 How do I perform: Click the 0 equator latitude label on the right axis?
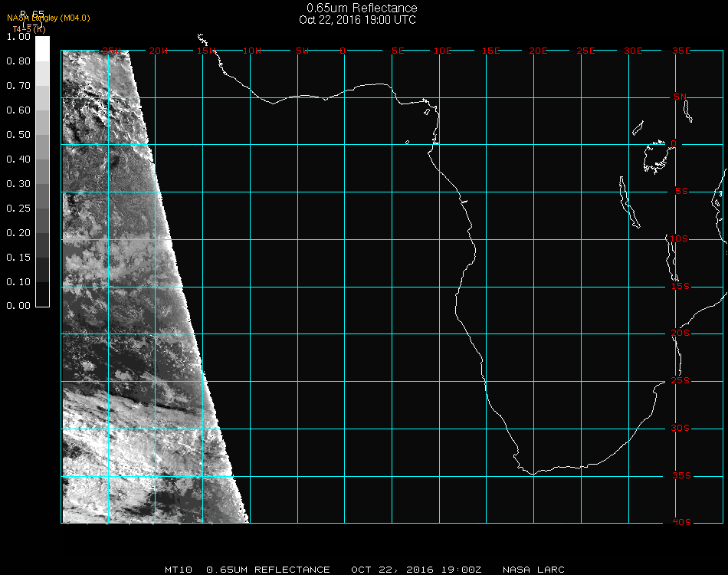click(x=674, y=143)
